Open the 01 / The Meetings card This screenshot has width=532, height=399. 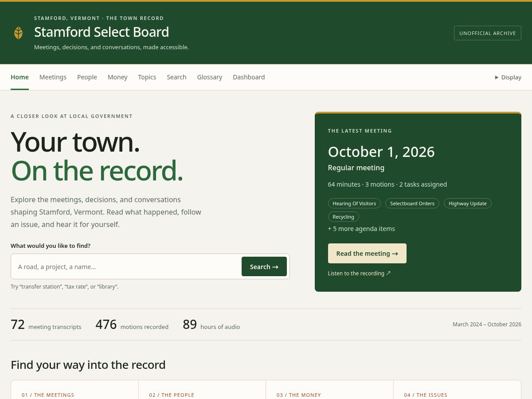click(75, 390)
